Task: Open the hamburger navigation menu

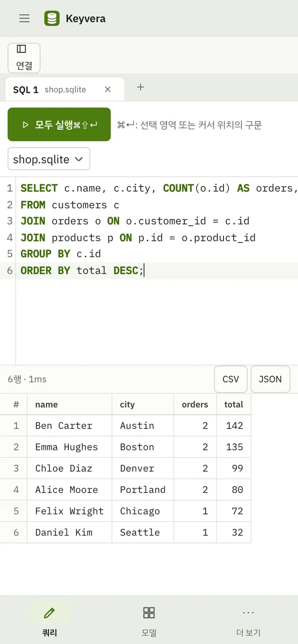Action: click(x=24, y=18)
